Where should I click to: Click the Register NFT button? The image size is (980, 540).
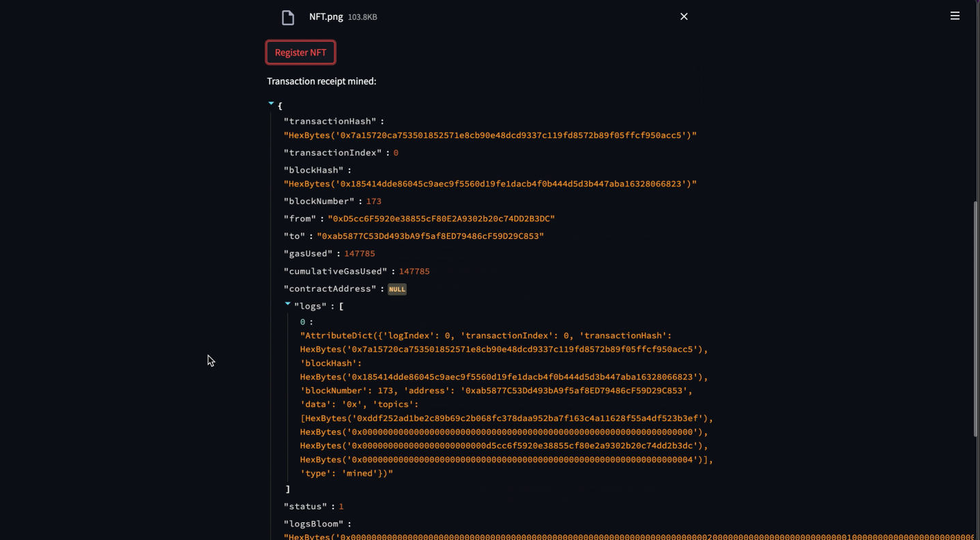pos(300,53)
